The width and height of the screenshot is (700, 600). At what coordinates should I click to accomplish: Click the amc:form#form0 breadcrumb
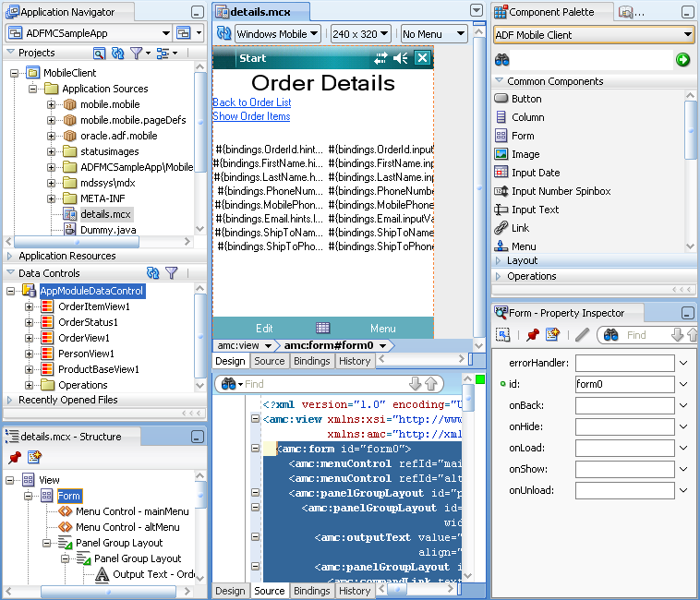tap(329, 345)
